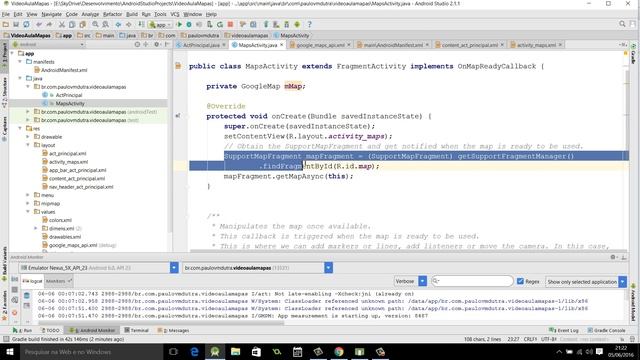Open the Gradle Console tool window
The width and height of the screenshot is (640, 360).
tap(607, 330)
